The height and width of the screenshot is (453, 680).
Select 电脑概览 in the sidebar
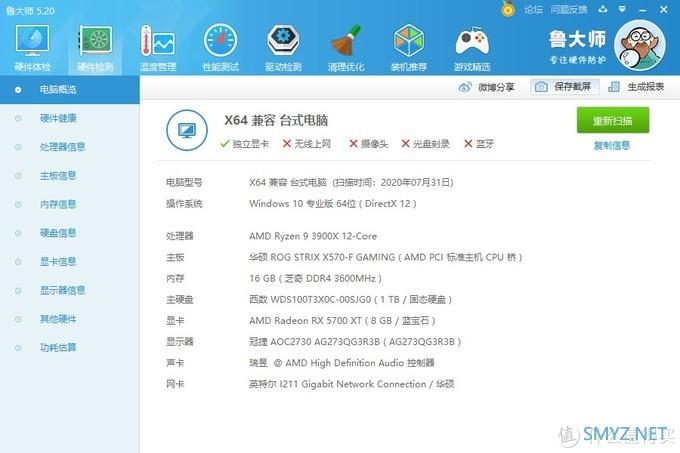coord(69,90)
